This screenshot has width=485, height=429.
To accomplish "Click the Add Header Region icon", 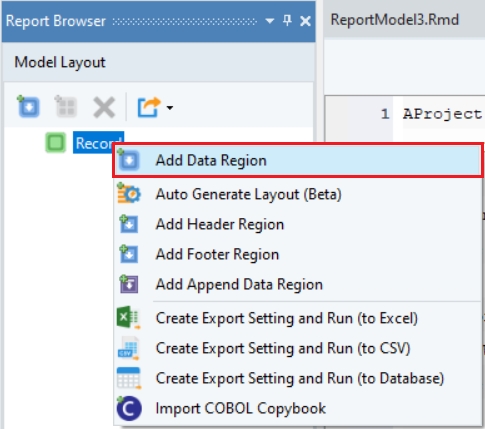I will pyautogui.click(x=129, y=224).
